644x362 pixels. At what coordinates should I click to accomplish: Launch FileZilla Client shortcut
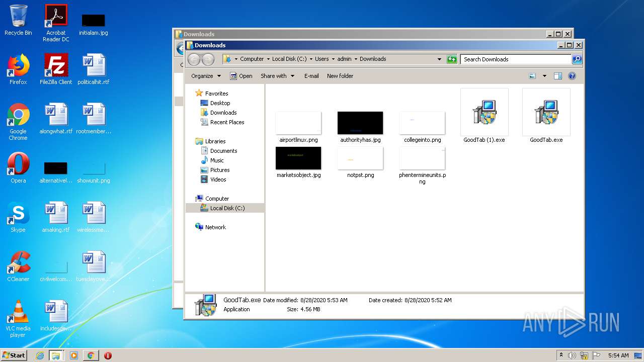click(56, 69)
